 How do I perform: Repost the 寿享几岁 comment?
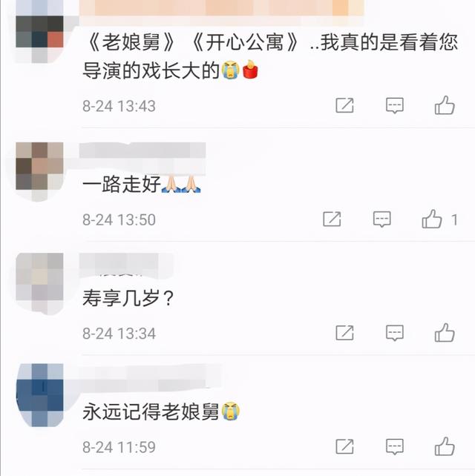click(344, 333)
